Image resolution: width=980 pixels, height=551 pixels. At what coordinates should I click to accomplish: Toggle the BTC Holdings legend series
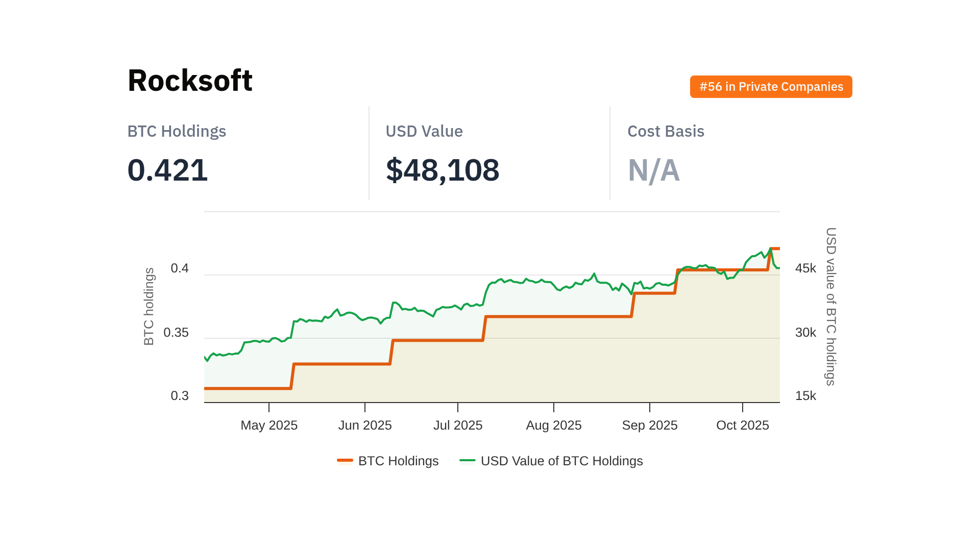click(398, 461)
